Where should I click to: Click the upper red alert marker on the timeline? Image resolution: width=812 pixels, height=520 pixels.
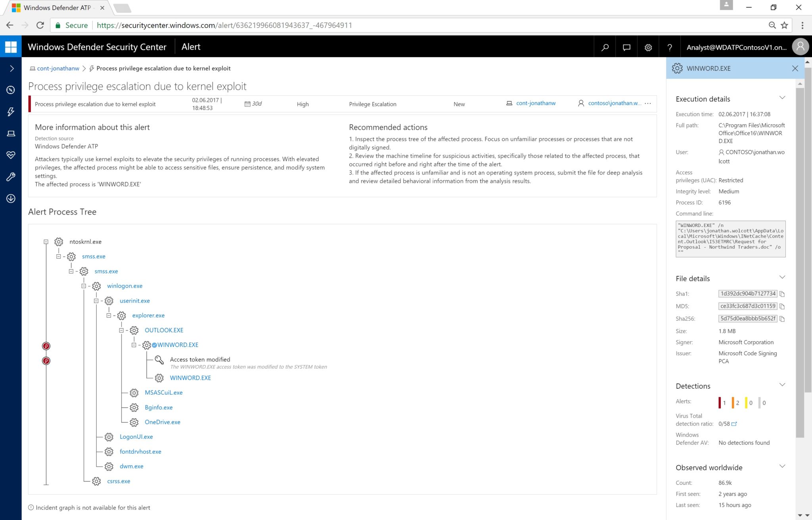(x=46, y=346)
